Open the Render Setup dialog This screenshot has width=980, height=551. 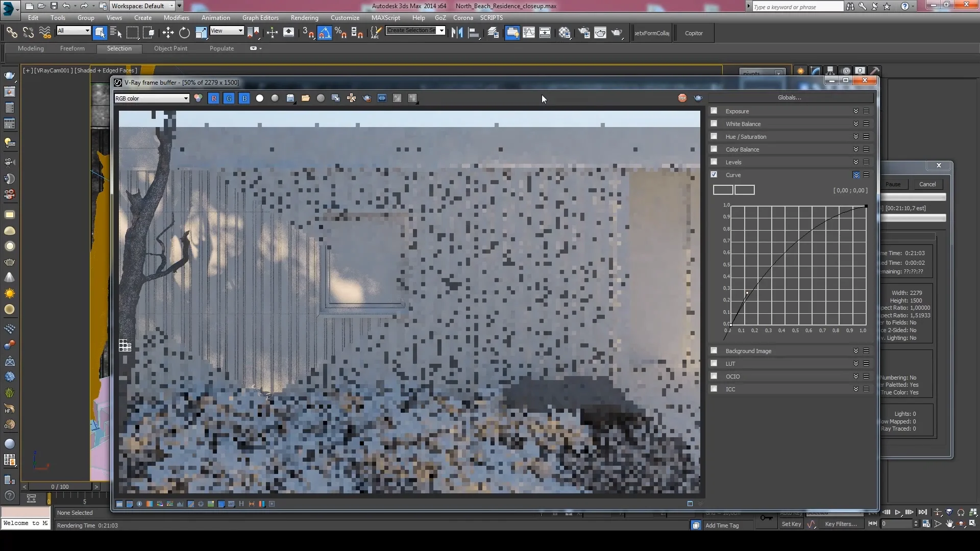click(x=584, y=33)
